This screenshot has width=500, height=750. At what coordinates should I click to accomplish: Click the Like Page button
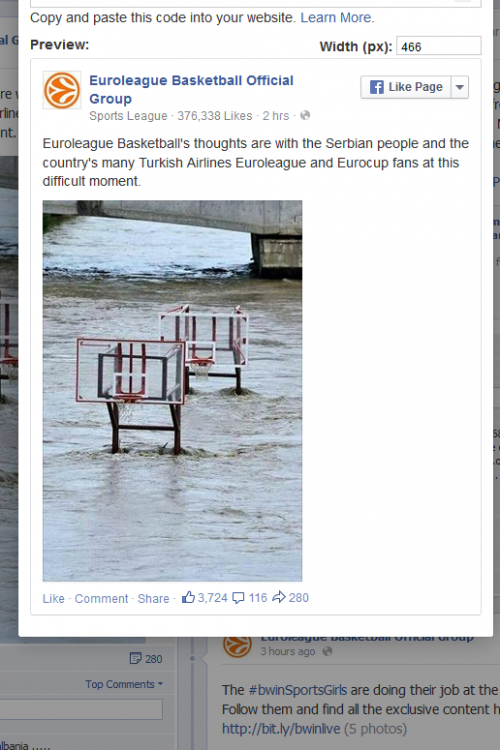coord(406,87)
